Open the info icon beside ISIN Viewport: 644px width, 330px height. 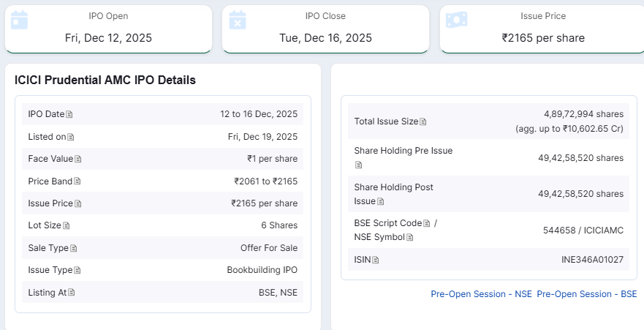(x=376, y=260)
